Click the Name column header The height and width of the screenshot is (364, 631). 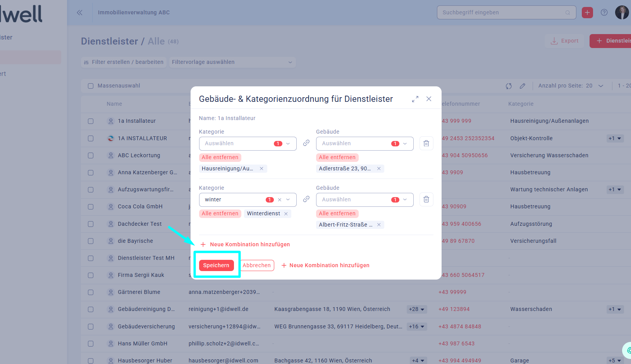[x=114, y=104]
